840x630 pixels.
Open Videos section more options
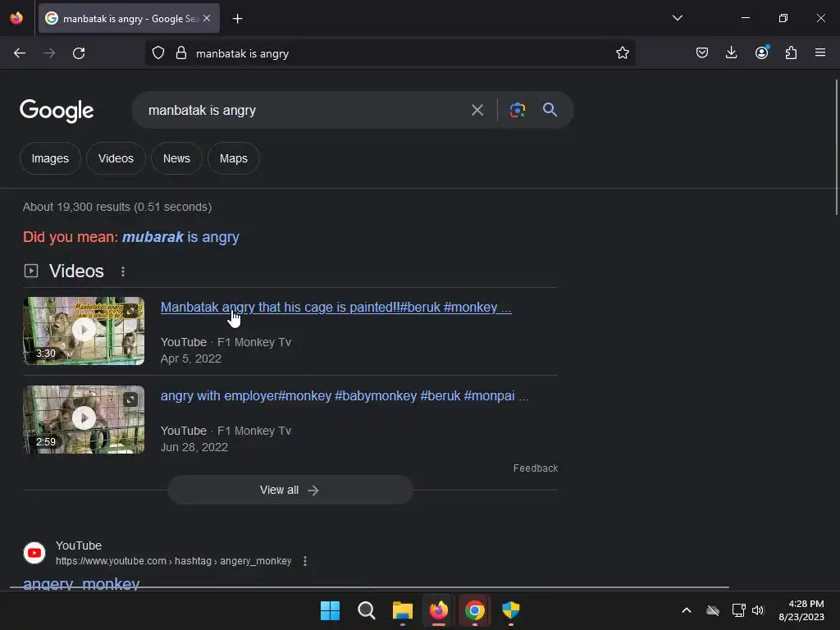pos(123,272)
